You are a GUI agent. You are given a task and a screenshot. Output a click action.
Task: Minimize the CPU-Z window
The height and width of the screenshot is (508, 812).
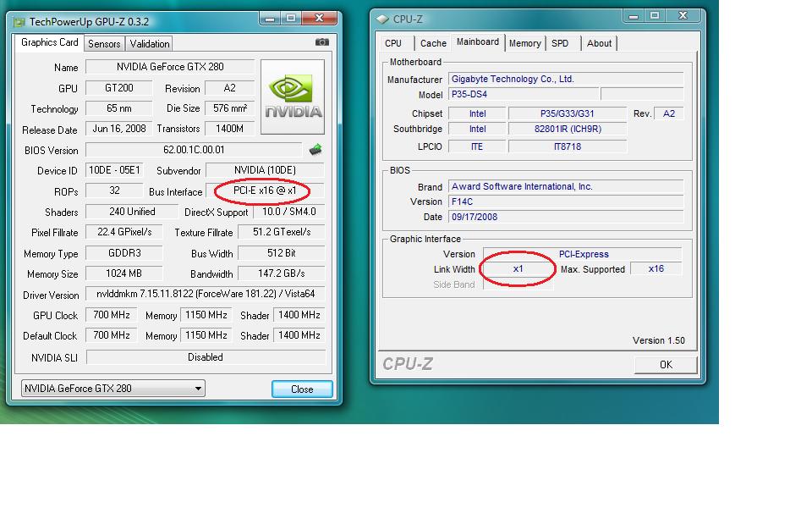633,16
